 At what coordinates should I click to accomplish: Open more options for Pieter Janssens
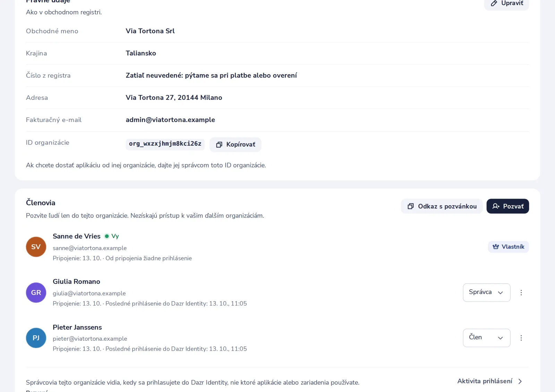point(521,338)
